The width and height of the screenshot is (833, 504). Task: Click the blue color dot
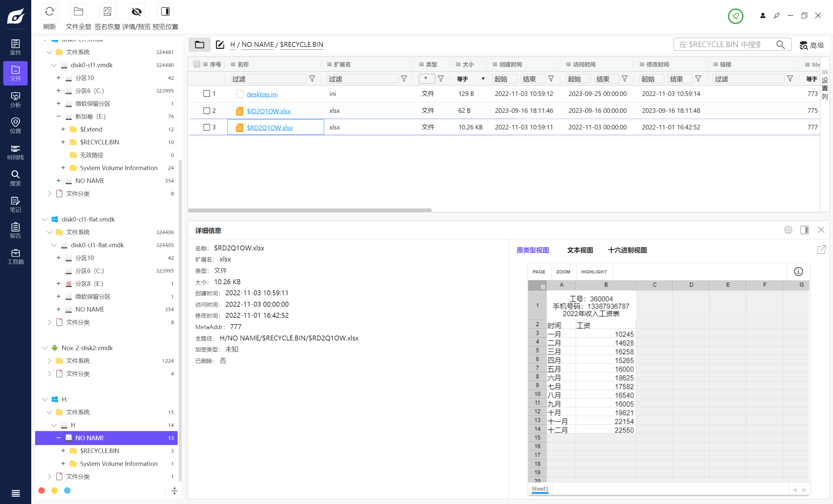[x=67, y=490]
